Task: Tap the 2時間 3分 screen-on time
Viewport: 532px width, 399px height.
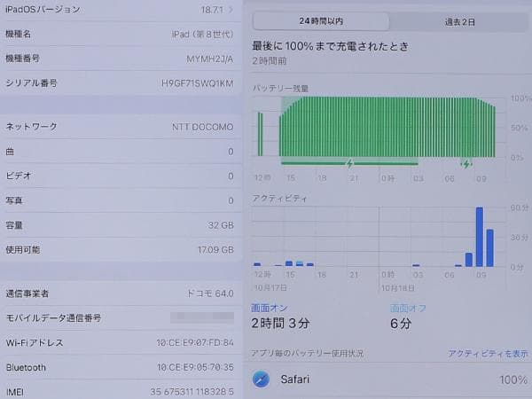Action: click(280, 324)
